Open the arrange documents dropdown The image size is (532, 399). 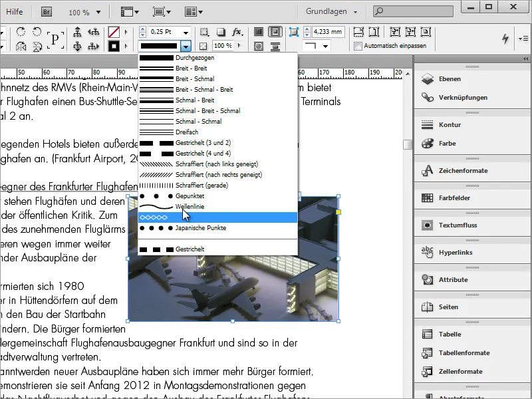click(194, 12)
